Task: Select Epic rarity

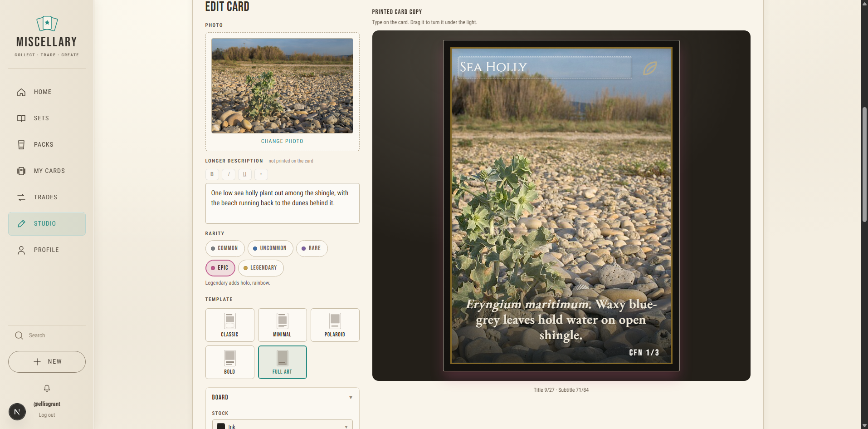Action: click(220, 268)
